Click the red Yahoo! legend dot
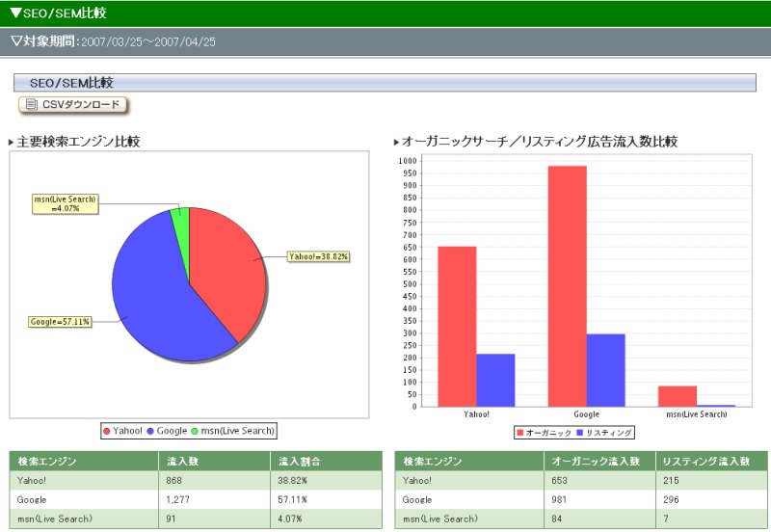Image resolution: width=771 pixels, height=532 pixels. click(x=107, y=431)
